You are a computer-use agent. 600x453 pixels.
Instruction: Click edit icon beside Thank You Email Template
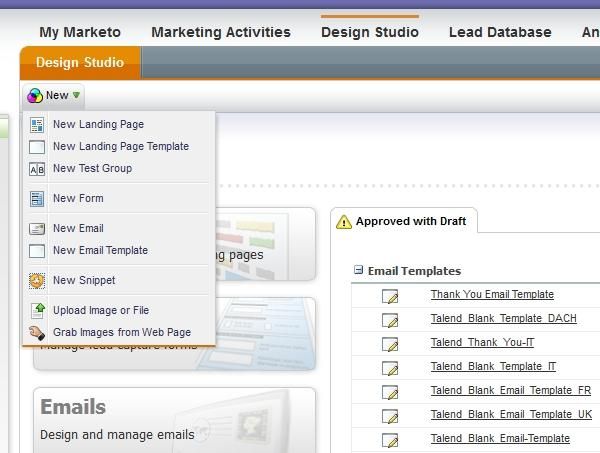(x=390, y=296)
